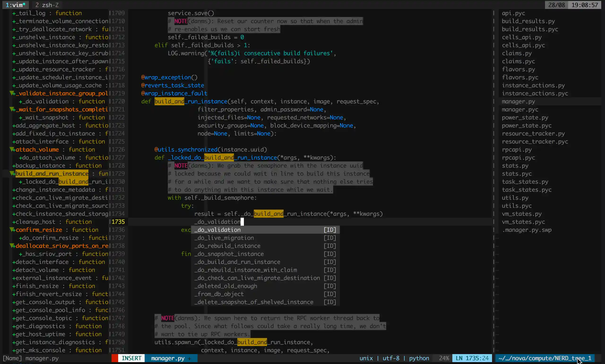Click the python filetype indicator in the statusline
Screen dimensions: 605x364
(419, 358)
